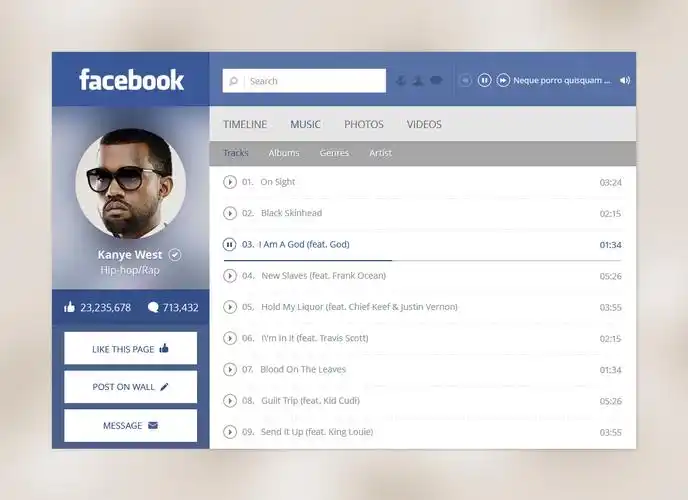Viewport: 688px width, 500px height.
Task: Play track 09 Send It Up
Action: (x=229, y=432)
